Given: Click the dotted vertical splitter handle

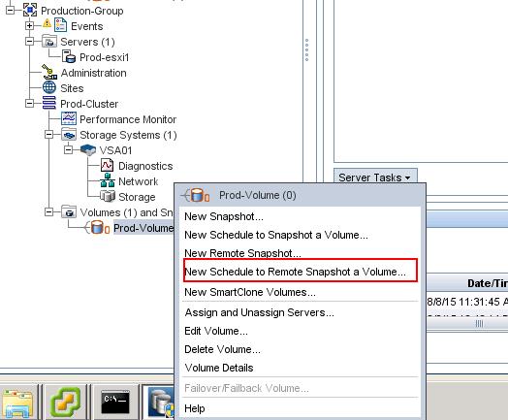Looking at the screenshot, I should click(x=306, y=49).
